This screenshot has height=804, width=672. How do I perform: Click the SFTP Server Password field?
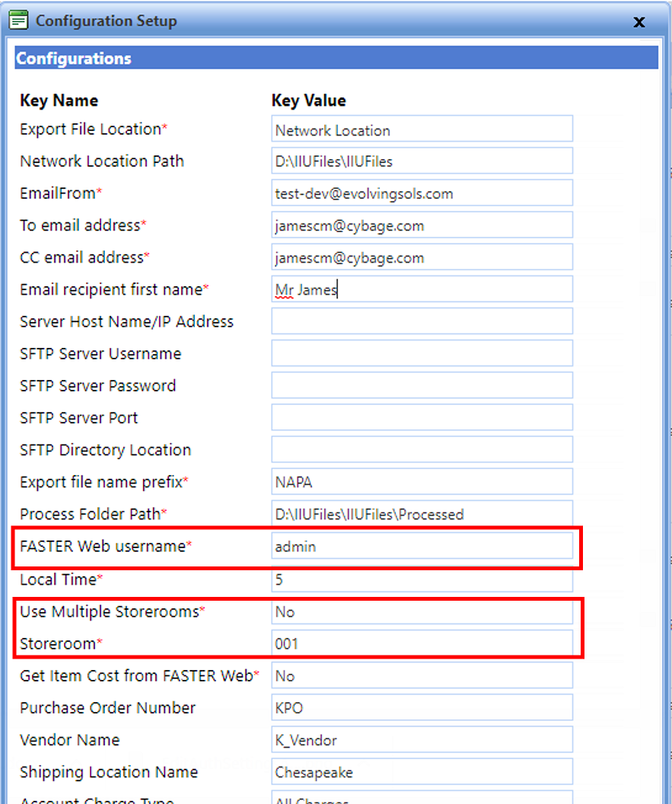422,385
